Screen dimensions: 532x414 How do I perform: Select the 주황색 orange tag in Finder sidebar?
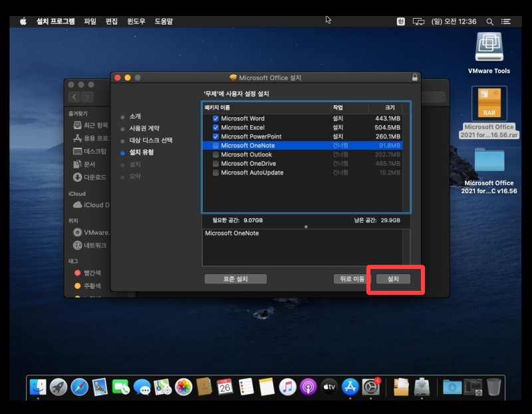click(88, 286)
